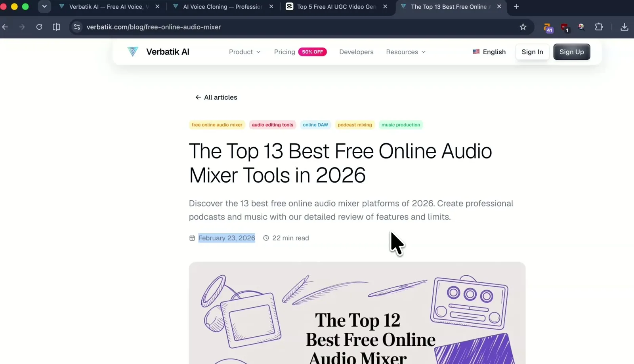634x364 pixels.
Task: Click the 22 min read text
Action: point(290,238)
